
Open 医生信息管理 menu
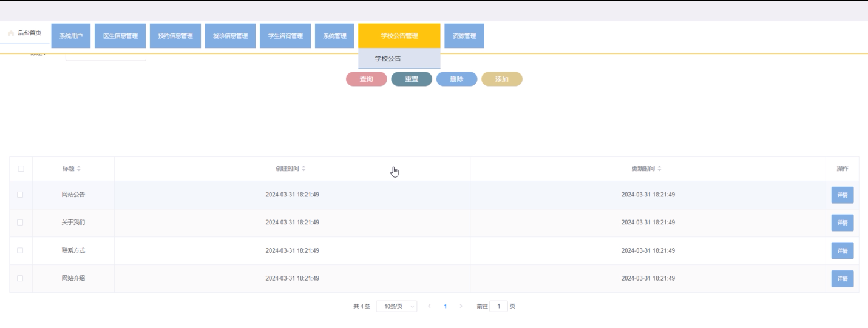click(120, 36)
